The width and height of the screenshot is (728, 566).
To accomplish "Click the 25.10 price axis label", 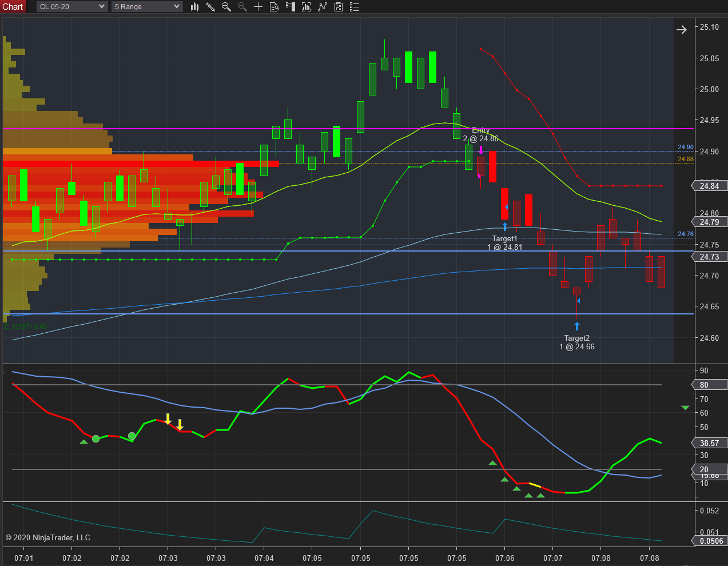I will (x=710, y=27).
